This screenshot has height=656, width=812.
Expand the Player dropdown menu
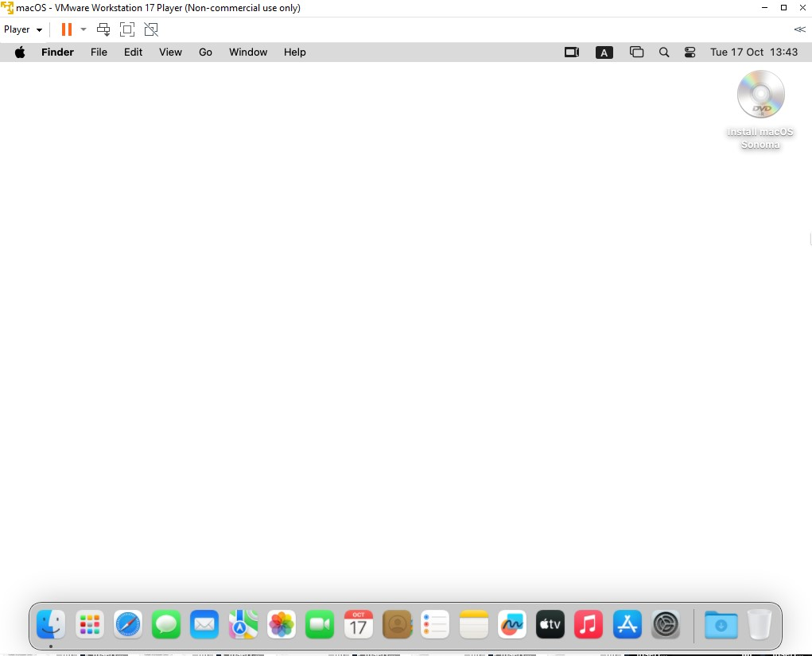point(23,29)
